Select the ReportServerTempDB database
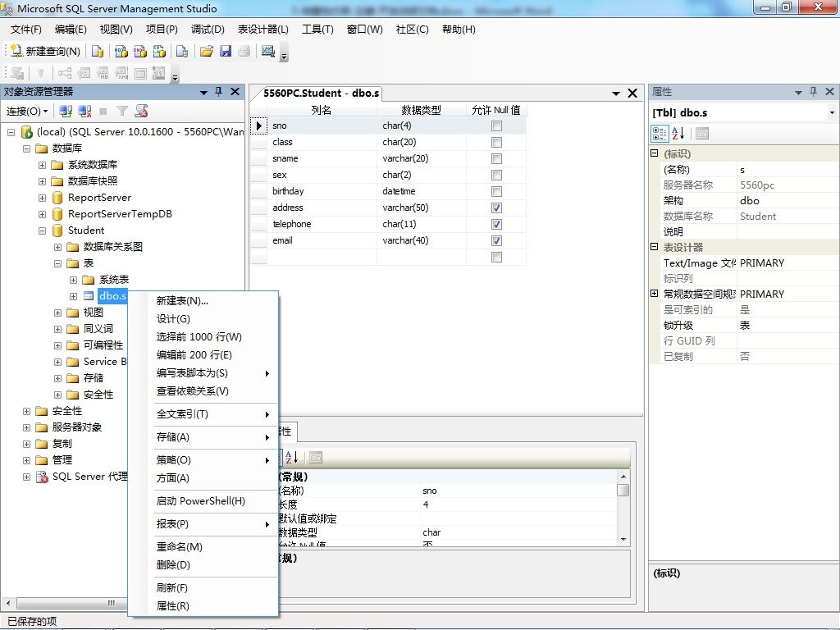 pyautogui.click(x=120, y=214)
